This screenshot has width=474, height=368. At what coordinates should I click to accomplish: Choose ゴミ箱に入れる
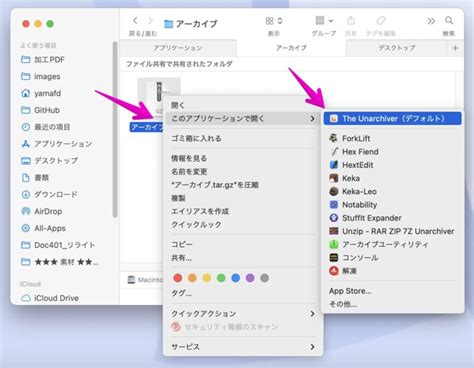pyautogui.click(x=196, y=138)
